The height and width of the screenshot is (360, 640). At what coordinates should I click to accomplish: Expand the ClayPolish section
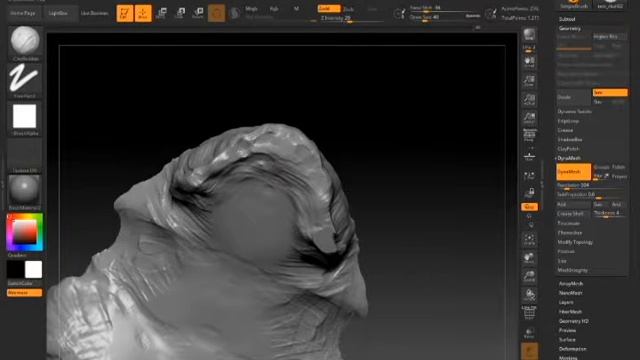pos(568,149)
